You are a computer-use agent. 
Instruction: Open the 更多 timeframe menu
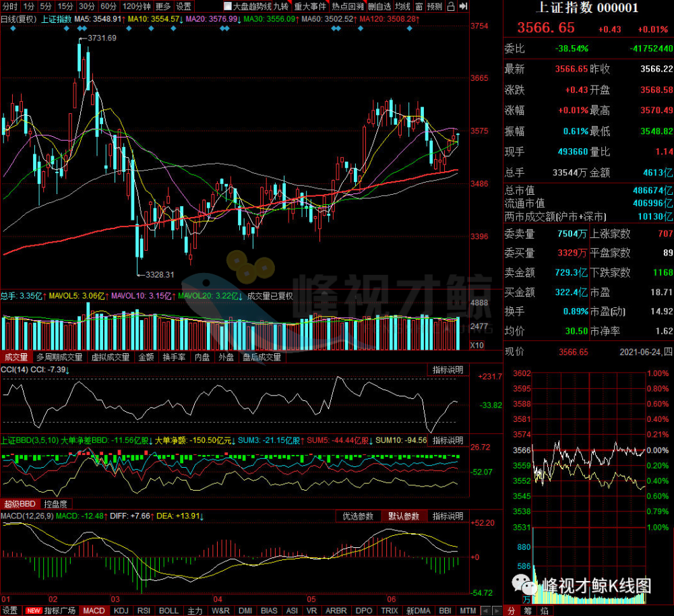click(x=163, y=7)
